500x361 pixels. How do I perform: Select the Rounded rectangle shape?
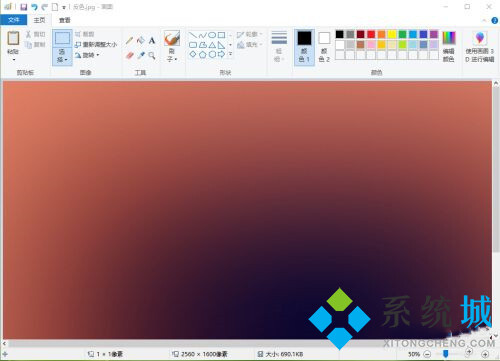click(193, 45)
